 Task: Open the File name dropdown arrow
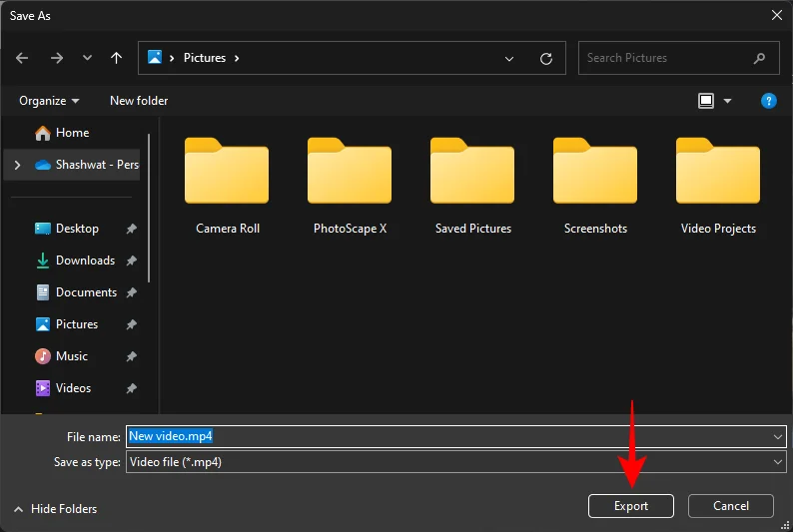(x=778, y=437)
